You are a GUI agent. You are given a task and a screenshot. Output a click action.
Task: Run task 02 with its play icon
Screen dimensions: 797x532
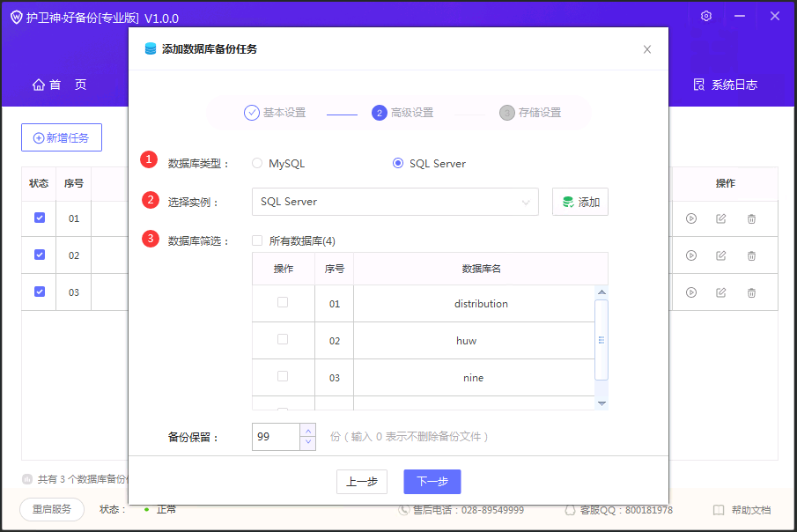pos(691,255)
